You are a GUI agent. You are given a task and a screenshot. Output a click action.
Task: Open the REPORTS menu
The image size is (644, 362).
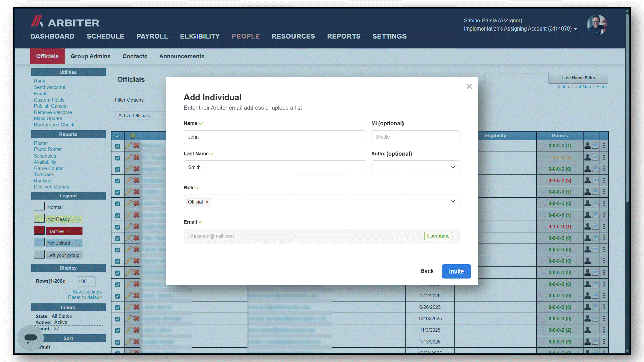point(343,36)
